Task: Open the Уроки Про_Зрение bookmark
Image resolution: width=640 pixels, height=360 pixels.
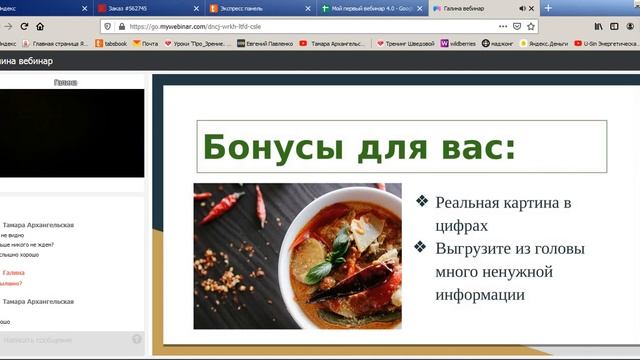Action: (198, 44)
